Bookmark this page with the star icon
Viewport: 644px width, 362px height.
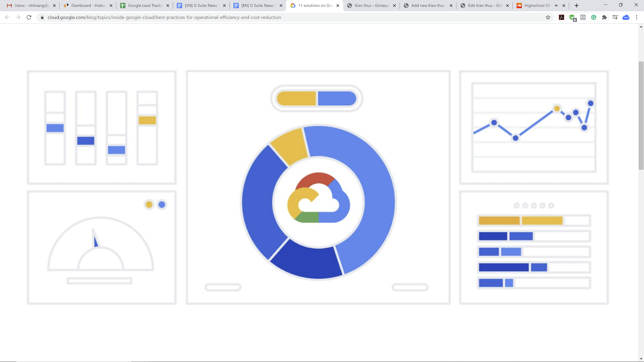pyautogui.click(x=548, y=17)
